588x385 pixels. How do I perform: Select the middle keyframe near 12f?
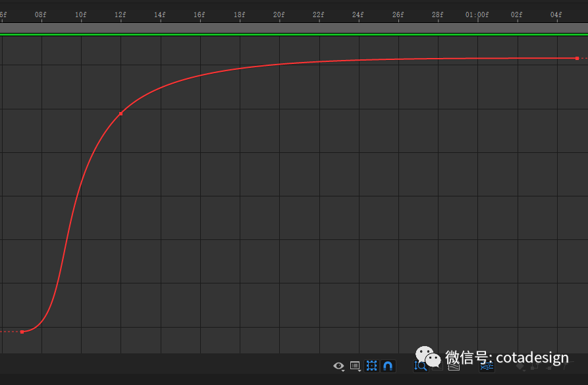(120, 113)
